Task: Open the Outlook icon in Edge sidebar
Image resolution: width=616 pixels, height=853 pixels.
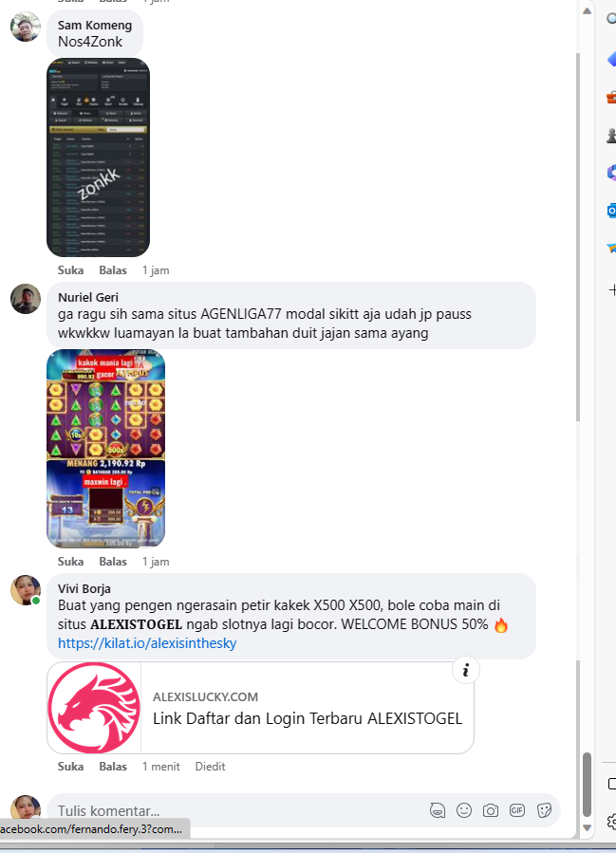Action: [611, 210]
